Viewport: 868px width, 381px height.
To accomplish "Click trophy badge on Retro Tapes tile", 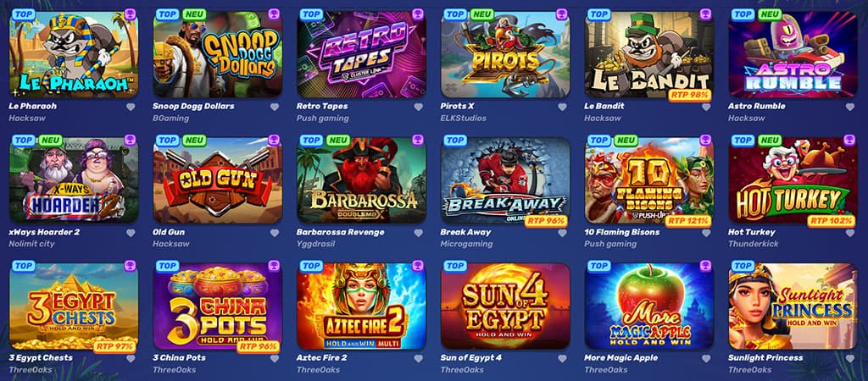I will (x=418, y=14).
